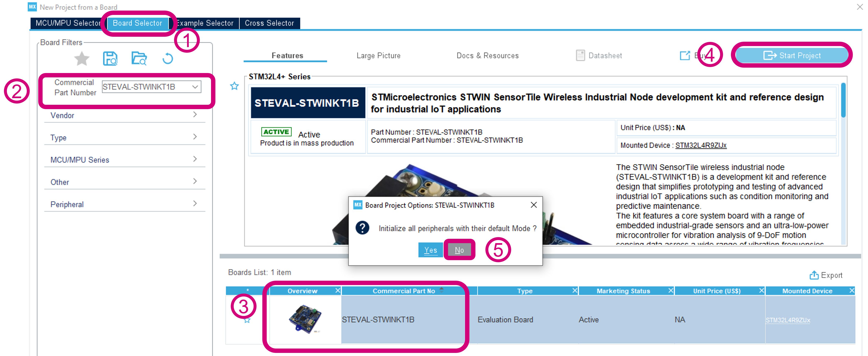This screenshot has height=356, width=868.
Task: Click No in the Board Project Options dialog
Action: [459, 250]
